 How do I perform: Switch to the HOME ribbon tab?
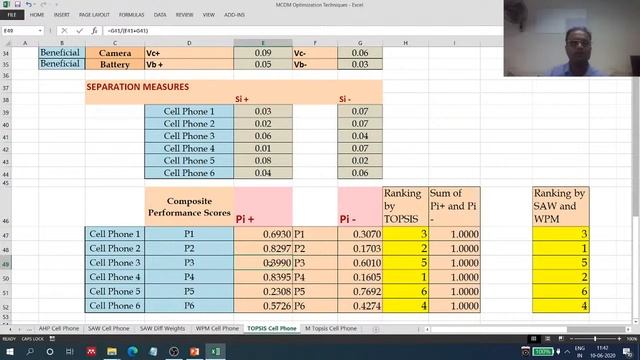(37, 15)
